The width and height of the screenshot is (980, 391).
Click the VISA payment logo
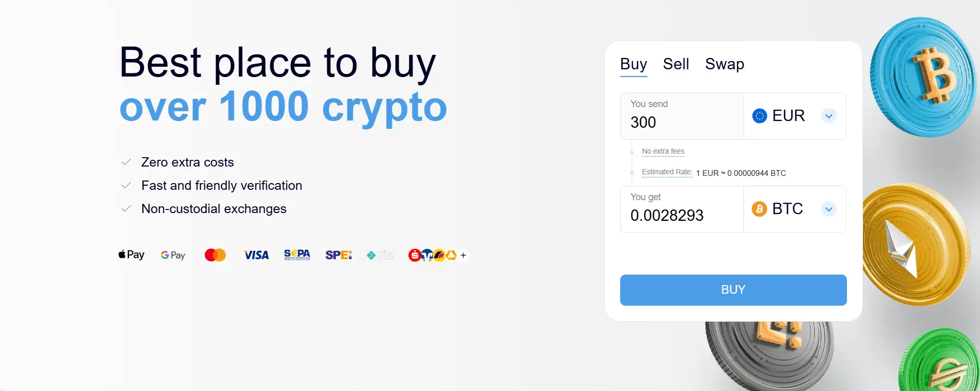[256, 255]
